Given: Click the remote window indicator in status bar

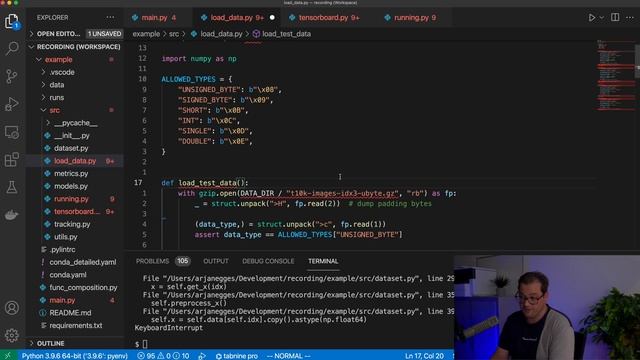Looking at the screenshot, I should pyautogui.click(x=8, y=356).
